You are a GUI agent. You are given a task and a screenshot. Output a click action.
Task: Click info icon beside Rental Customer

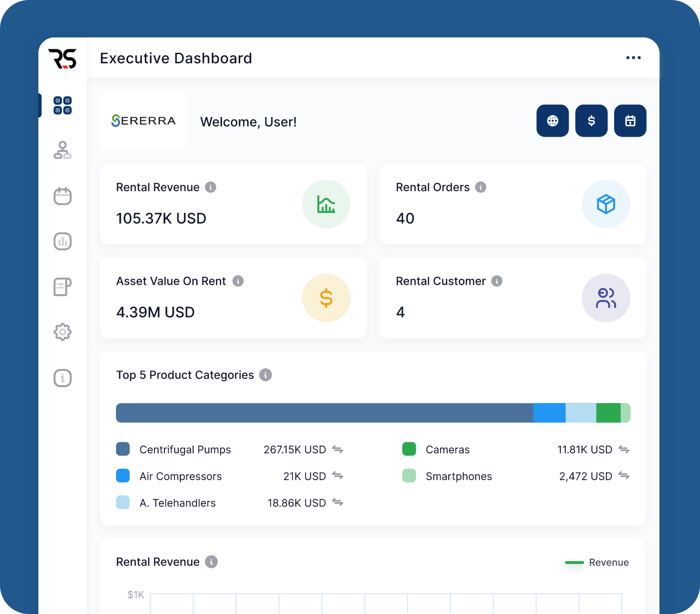coord(497,281)
